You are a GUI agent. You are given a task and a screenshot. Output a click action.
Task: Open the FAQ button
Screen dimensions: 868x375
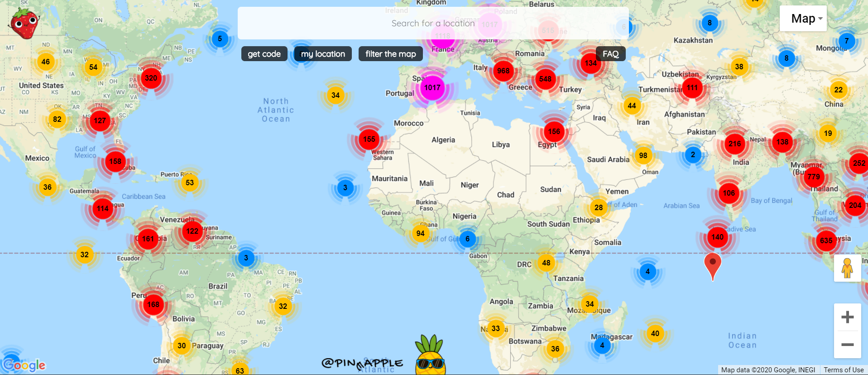click(x=610, y=54)
